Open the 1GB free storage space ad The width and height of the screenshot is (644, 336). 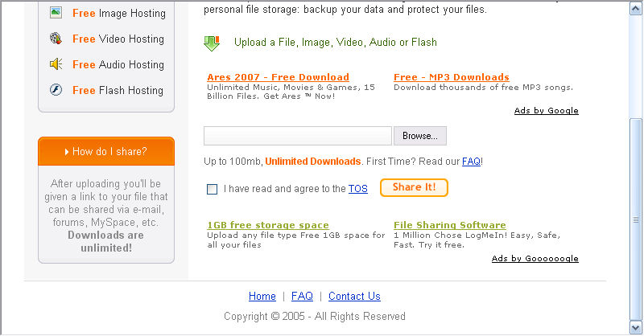[268, 225]
